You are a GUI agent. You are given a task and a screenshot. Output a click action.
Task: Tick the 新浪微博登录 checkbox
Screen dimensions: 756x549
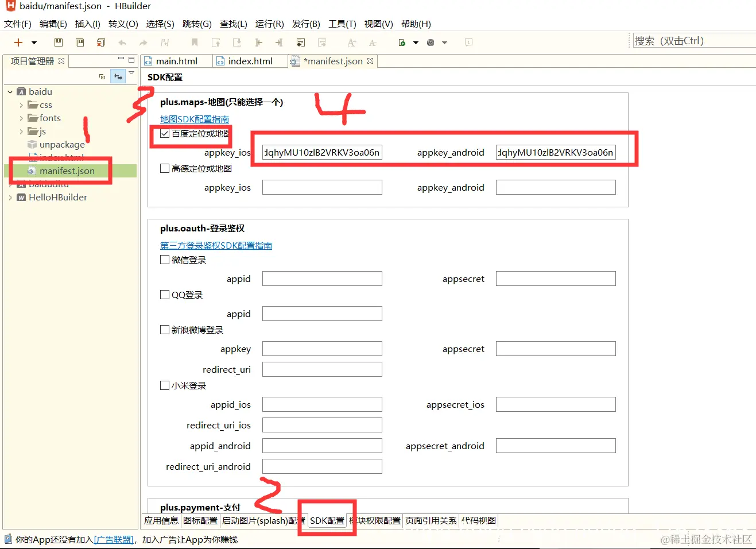click(x=165, y=330)
